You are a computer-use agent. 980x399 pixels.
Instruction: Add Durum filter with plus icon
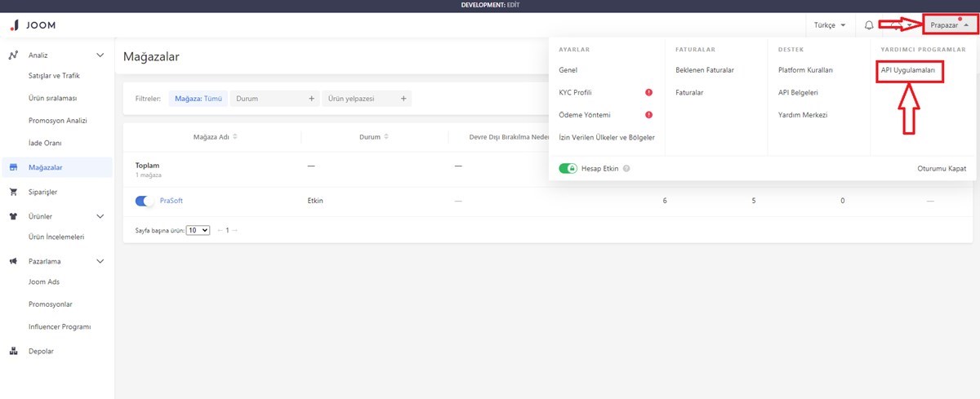point(311,99)
